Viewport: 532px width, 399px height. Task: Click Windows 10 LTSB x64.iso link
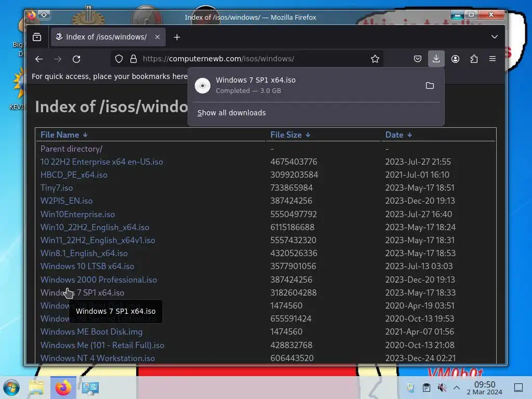pos(87,267)
